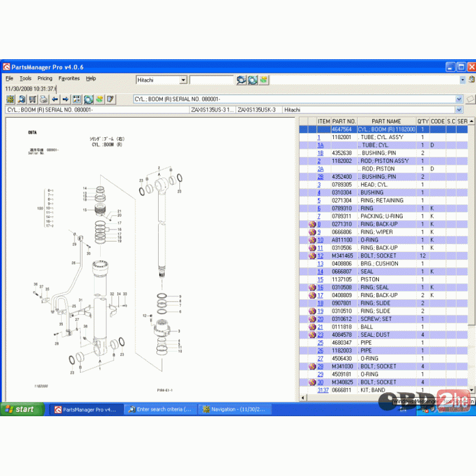Switch to PartsManager Pro taskbar button
Viewport: 476px width, 476px height.
pyautogui.click(x=85, y=409)
